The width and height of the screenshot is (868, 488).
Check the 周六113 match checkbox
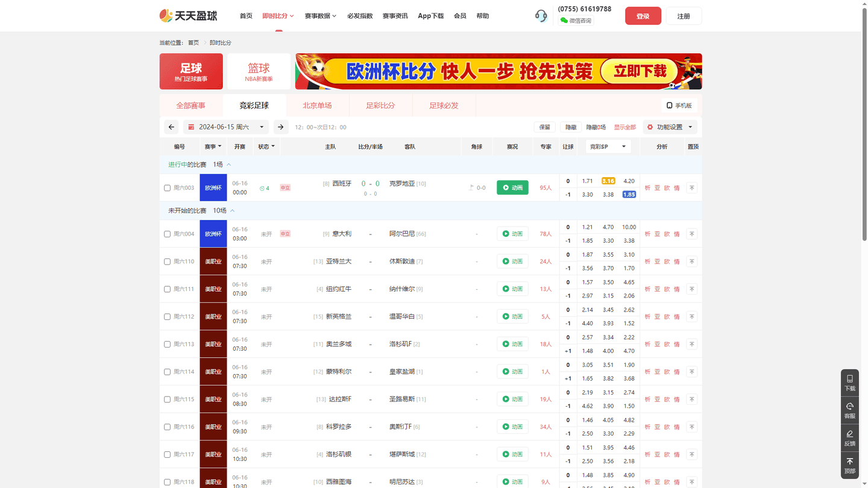click(x=168, y=344)
